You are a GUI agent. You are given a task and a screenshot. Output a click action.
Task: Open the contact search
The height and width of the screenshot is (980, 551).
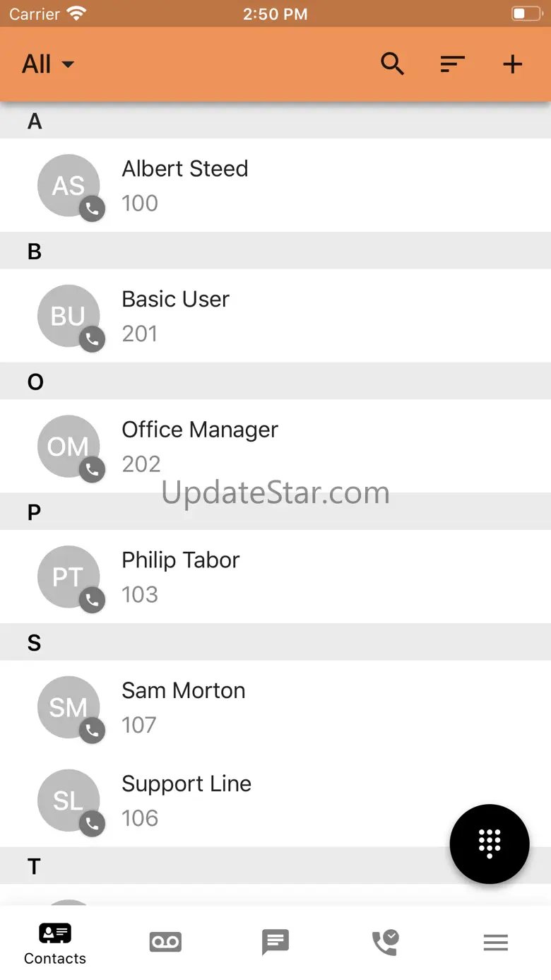tap(392, 64)
